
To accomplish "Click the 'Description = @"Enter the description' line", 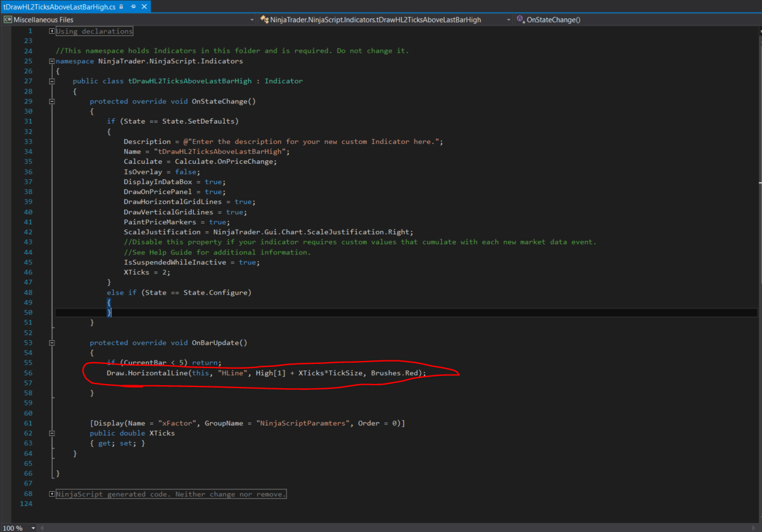I will [284, 141].
